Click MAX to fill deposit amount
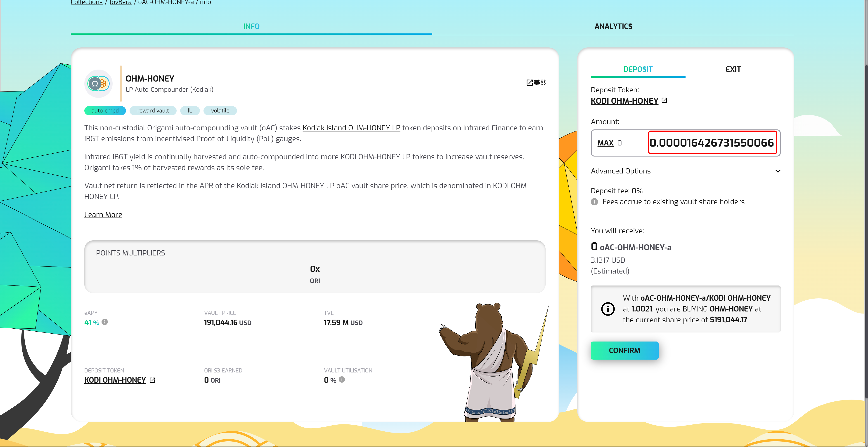 (605, 143)
